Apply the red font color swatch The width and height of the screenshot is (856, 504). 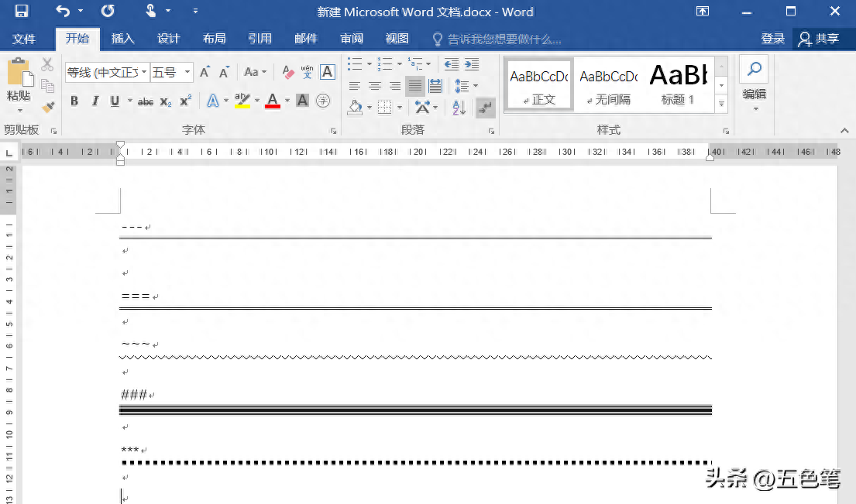click(273, 101)
